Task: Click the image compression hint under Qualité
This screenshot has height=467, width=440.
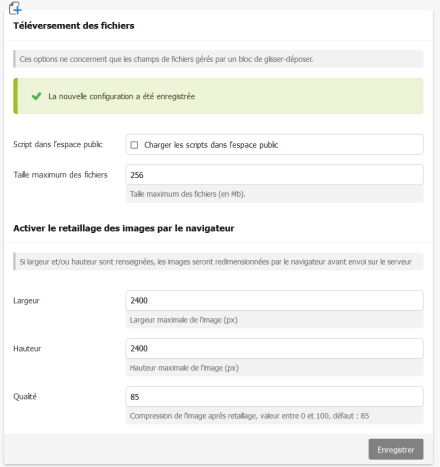Action: [x=249, y=416]
